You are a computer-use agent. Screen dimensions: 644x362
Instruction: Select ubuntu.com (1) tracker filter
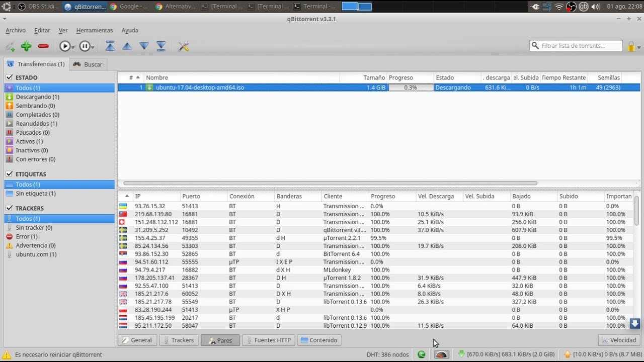click(59, 254)
